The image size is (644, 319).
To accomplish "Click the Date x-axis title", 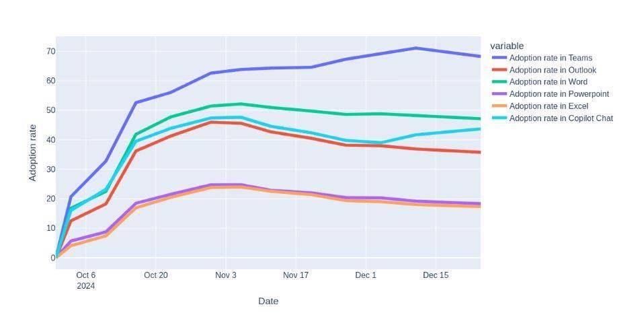I will 268,302.
